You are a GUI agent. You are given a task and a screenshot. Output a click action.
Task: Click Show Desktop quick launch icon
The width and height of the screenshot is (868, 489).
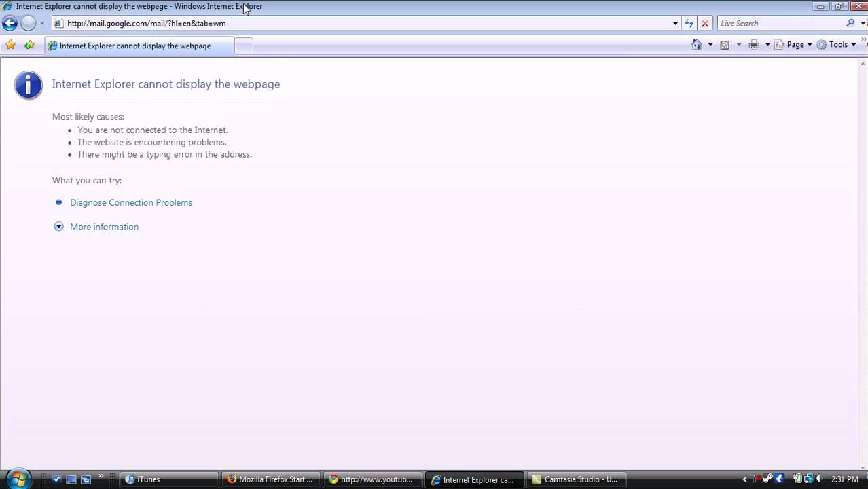pos(71,479)
